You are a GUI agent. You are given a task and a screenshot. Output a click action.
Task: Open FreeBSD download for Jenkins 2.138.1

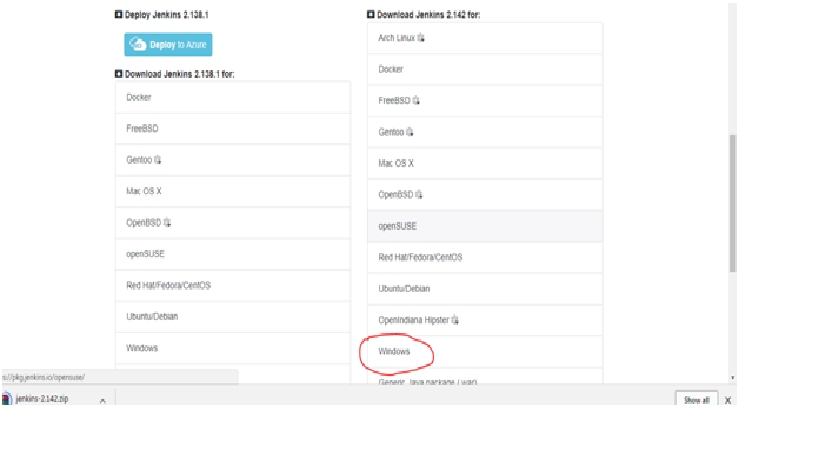(x=233, y=129)
